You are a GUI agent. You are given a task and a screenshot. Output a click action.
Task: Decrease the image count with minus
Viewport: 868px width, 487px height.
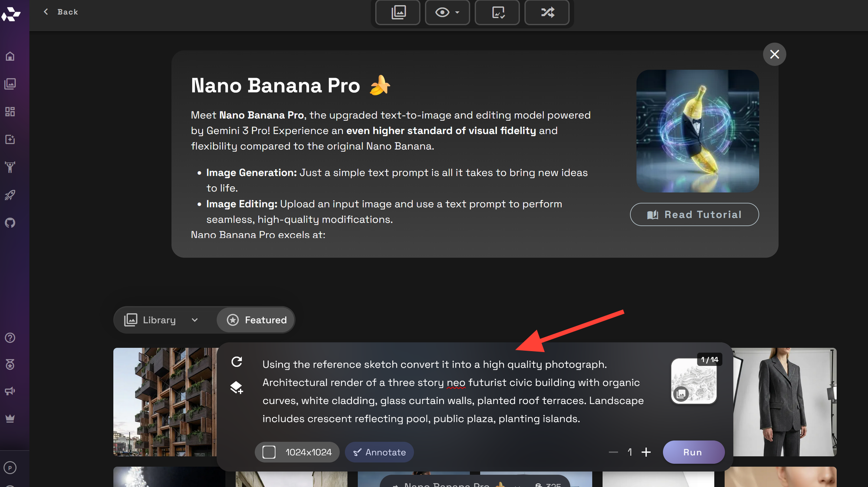(613, 452)
